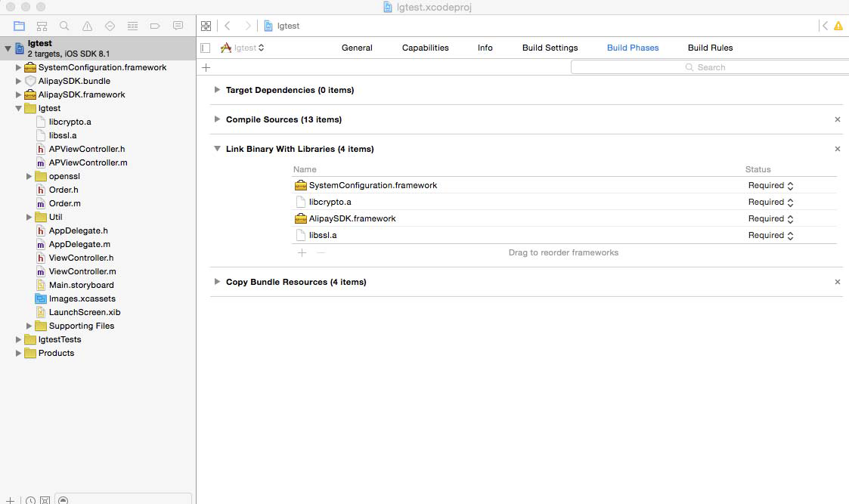Open the Test navigator diamond icon

click(110, 26)
